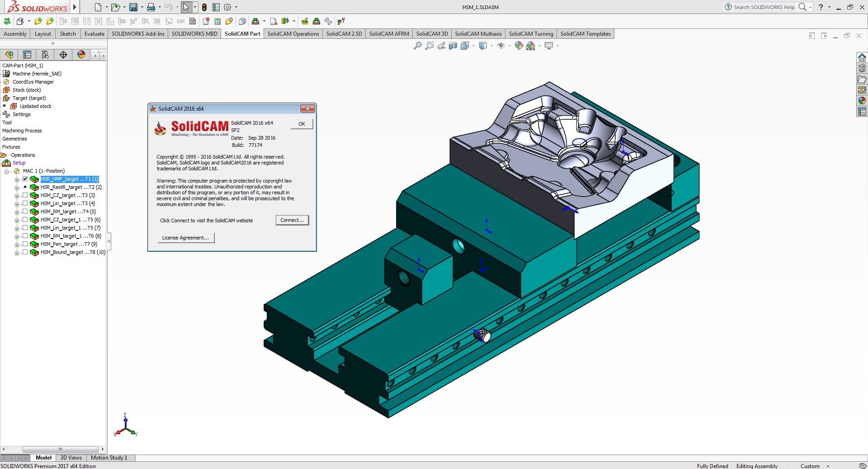Open the ConfigurationManager tab icon
Screen dimensions: 868x469
pyautogui.click(x=45, y=55)
